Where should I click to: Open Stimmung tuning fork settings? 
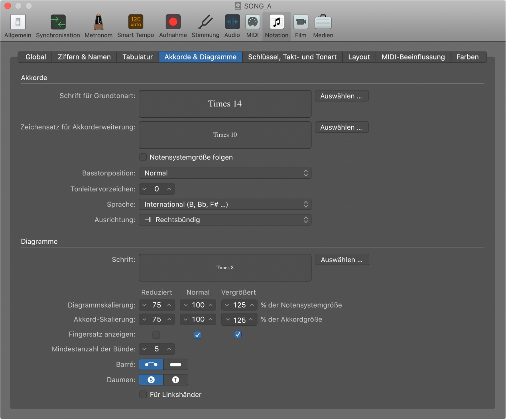pyautogui.click(x=205, y=22)
